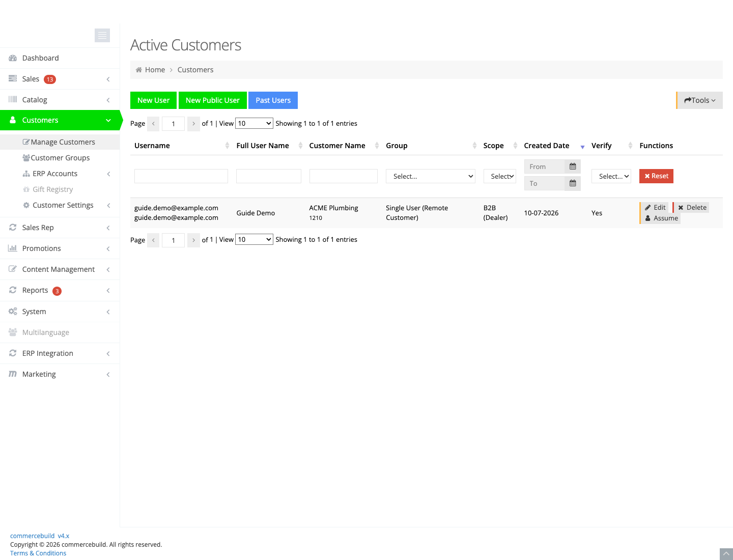
Task: Open the Tools dropdown menu
Action: pyautogui.click(x=700, y=100)
